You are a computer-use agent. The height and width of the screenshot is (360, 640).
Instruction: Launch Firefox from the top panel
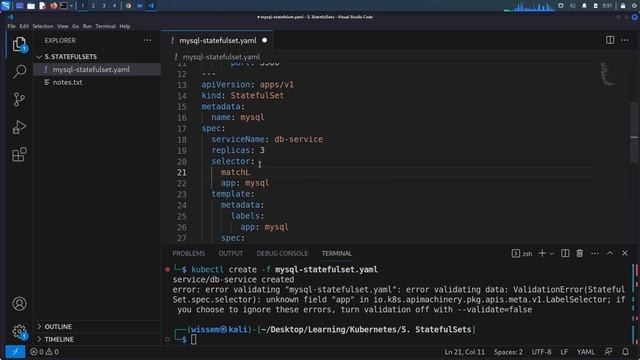pos(53,6)
